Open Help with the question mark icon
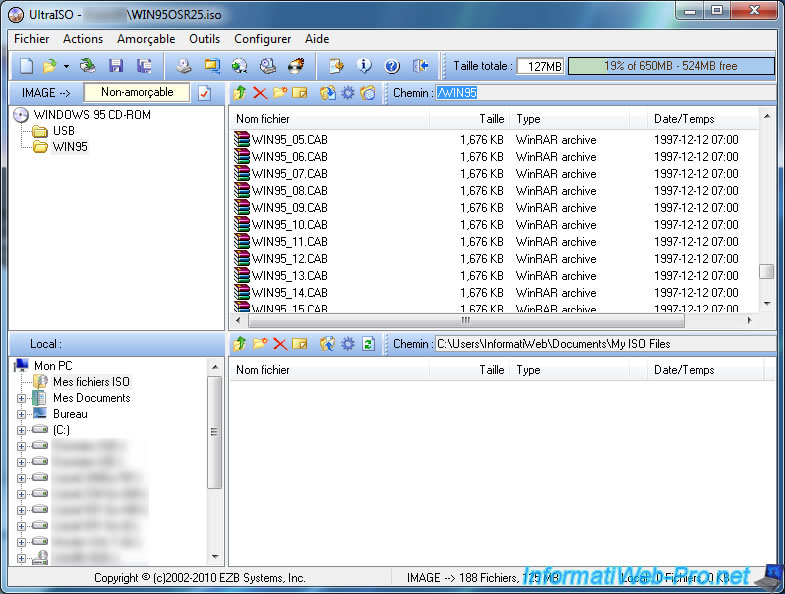Viewport: 785px width, 594px height. coord(392,66)
